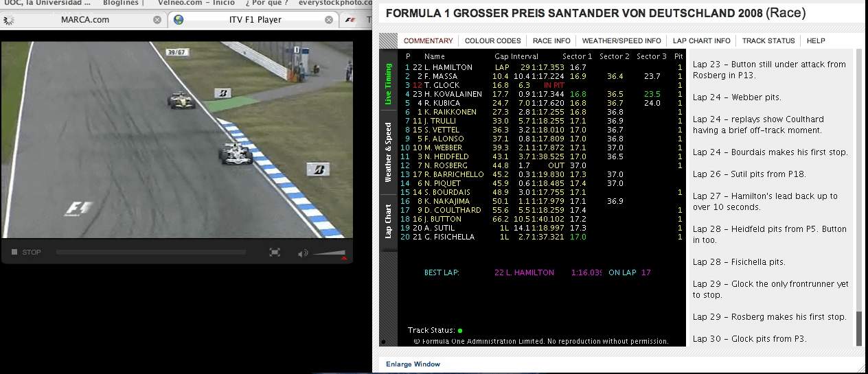Open the COLOUR CODES tab

tap(493, 41)
